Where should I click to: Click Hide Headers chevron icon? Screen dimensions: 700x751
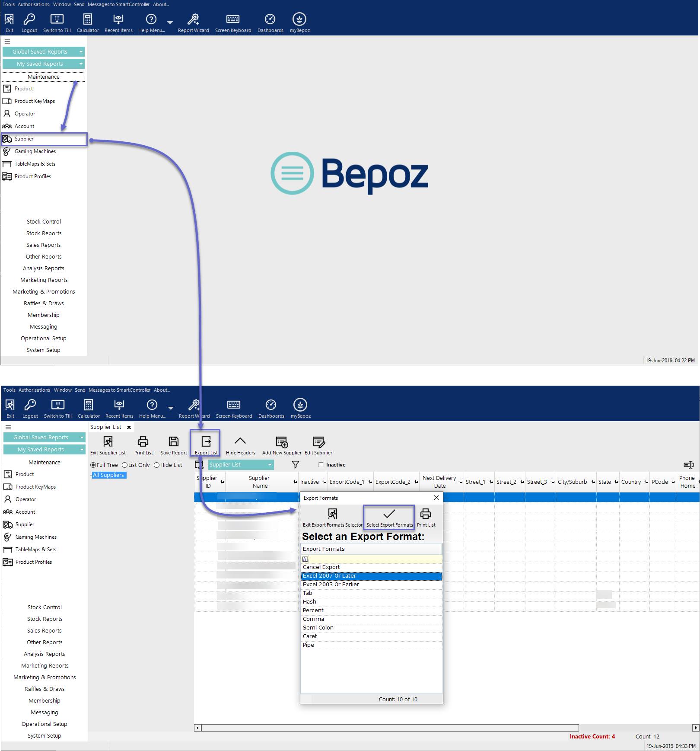click(x=240, y=441)
